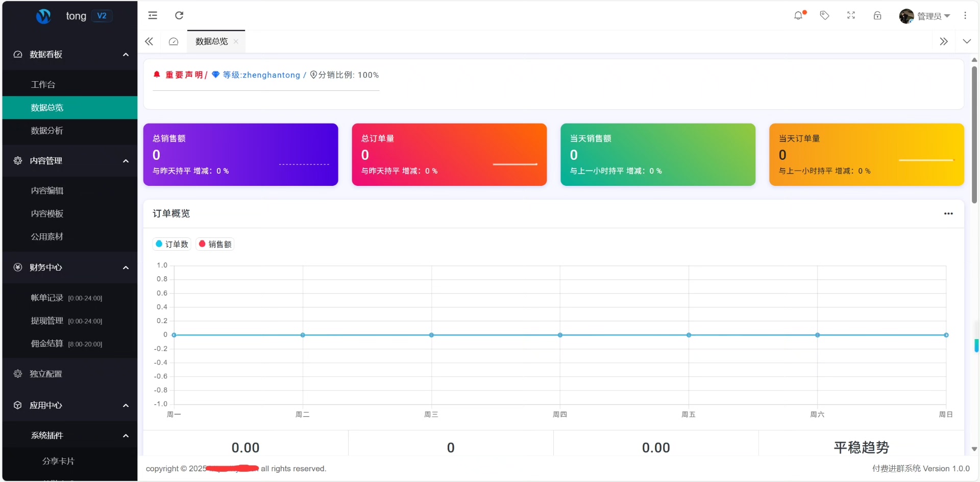Click the 重要声明 notice link

pyautogui.click(x=184, y=75)
